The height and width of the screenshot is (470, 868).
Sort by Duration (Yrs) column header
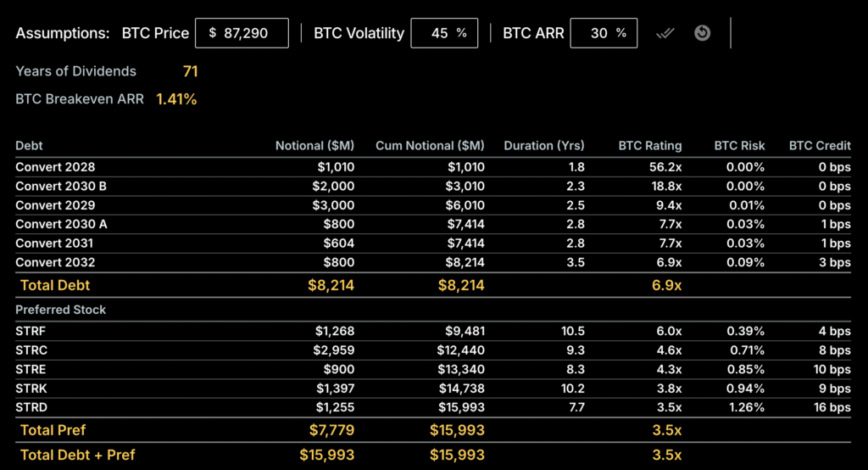(543, 146)
